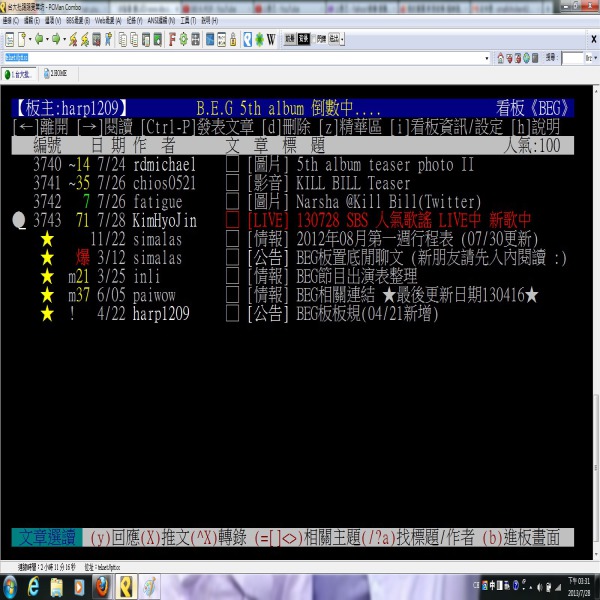Expand the forward arrow history dropdown
Viewport: 600px width, 600px height.
[x=64, y=39]
